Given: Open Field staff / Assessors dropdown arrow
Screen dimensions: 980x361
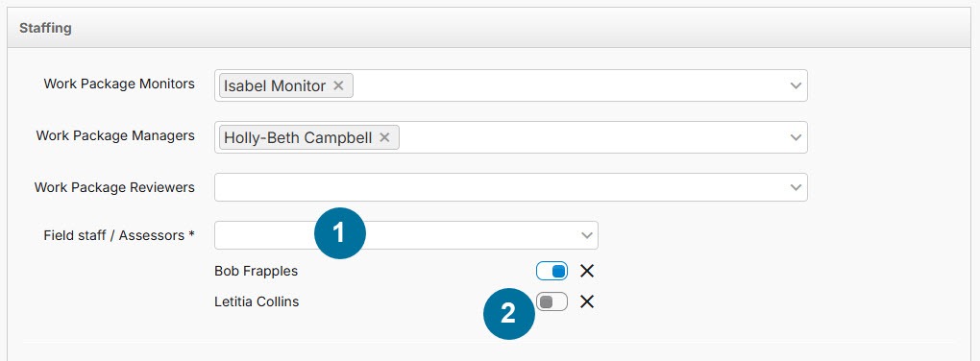Looking at the screenshot, I should pyautogui.click(x=586, y=235).
